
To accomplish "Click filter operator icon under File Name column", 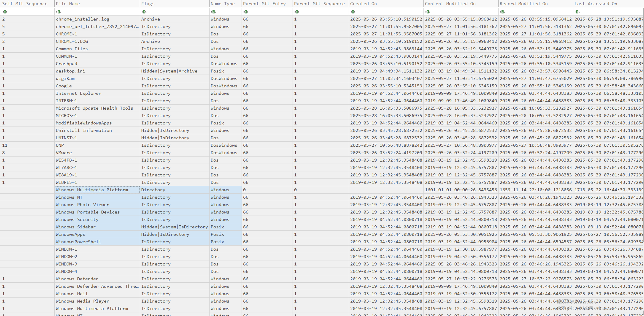I will pyautogui.click(x=58, y=12).
